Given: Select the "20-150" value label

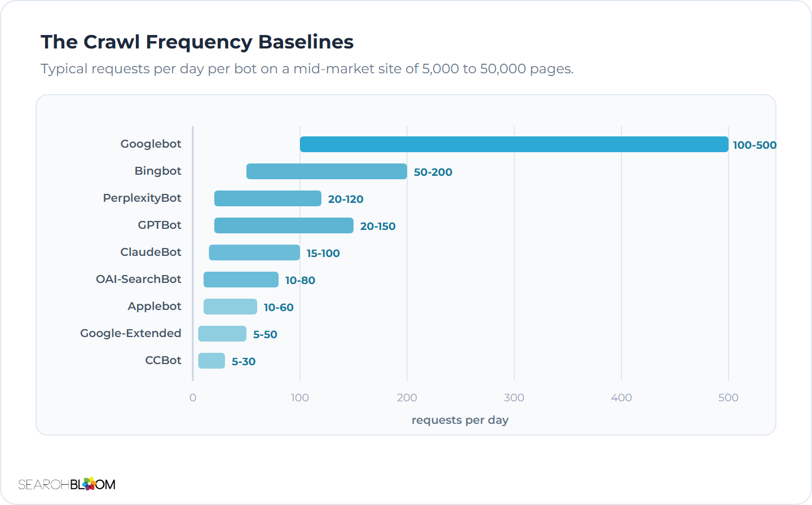Looking at the screenshot, I should (x=378, y=226).
